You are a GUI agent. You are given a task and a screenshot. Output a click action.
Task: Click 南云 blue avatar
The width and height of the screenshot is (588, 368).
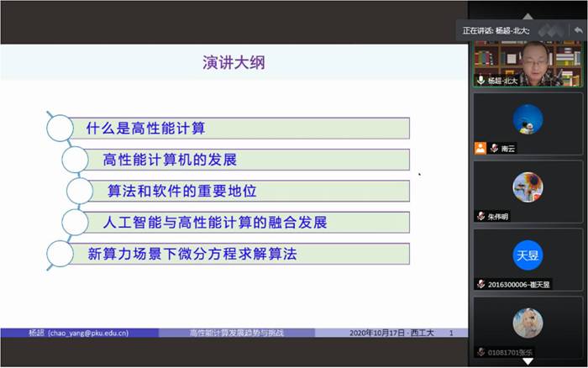(528, 118)
